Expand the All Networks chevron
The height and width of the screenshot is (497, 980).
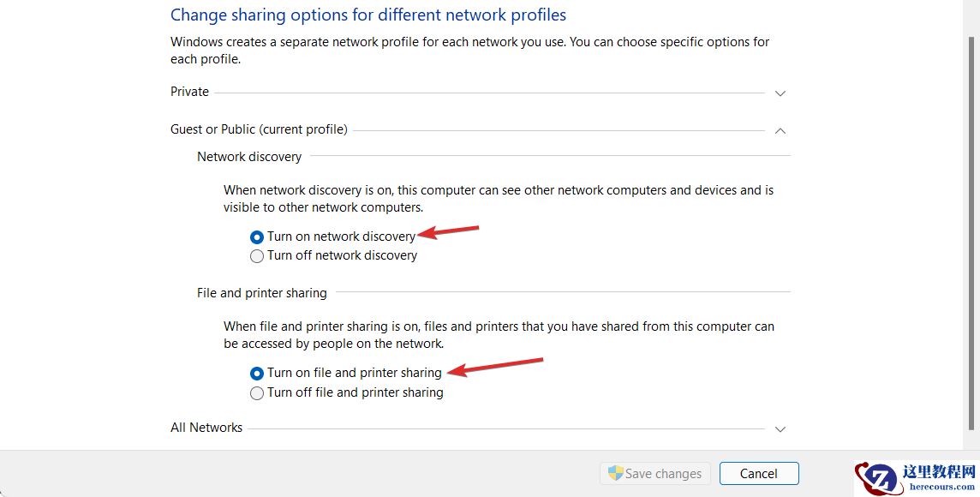pos(780,428)
